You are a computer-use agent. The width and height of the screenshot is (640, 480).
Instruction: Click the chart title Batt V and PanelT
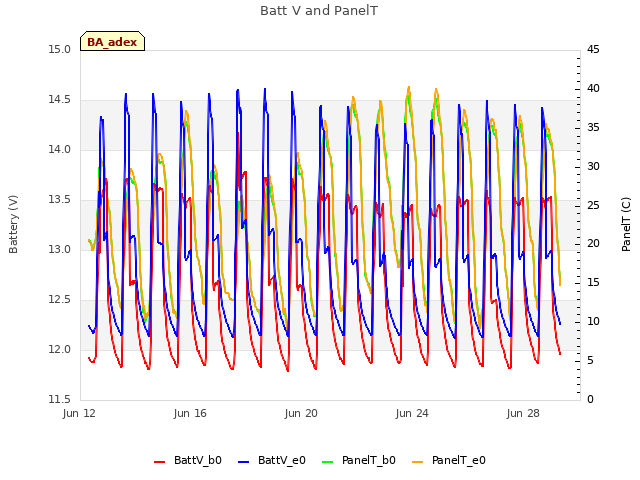[x=319, y=11]
